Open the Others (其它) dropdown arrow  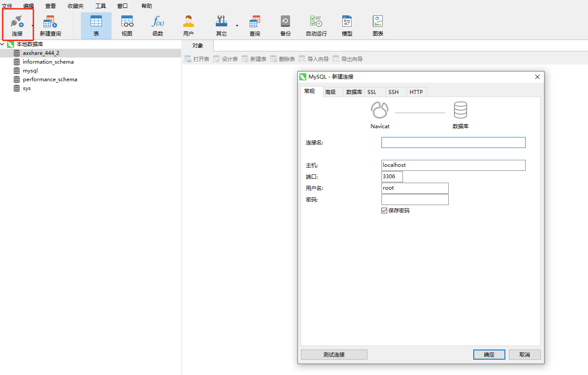click(x=237, y=25)
